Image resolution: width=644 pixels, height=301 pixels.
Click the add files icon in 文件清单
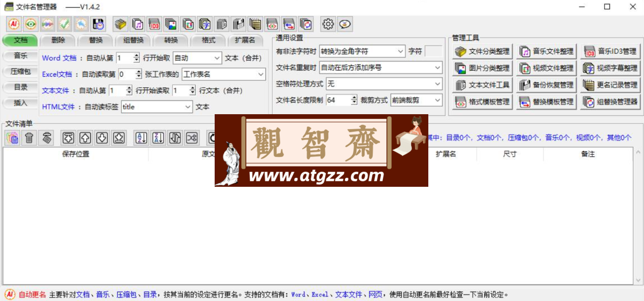click(13, 137)
